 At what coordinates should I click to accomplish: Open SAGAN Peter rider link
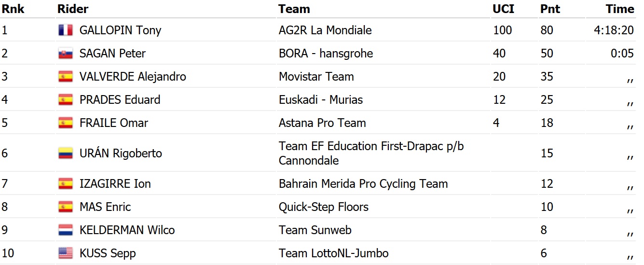(112, 54)
